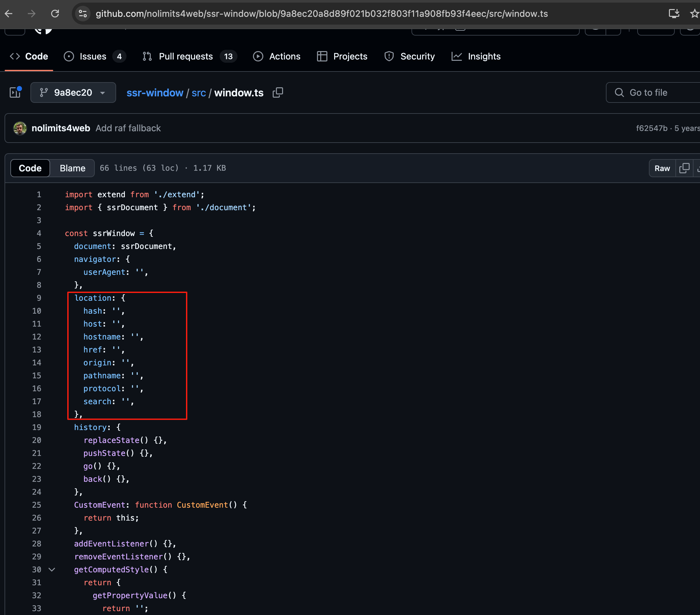Open the src folder breadcrumb link

click(x=199, y=93)
